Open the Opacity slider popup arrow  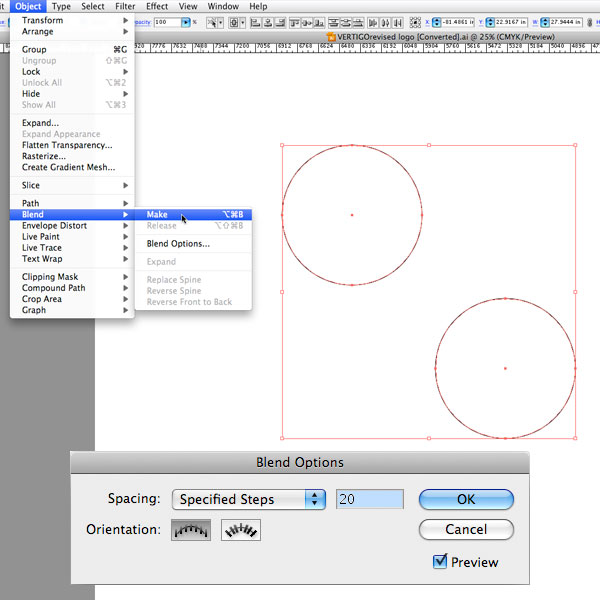[186, 23]
